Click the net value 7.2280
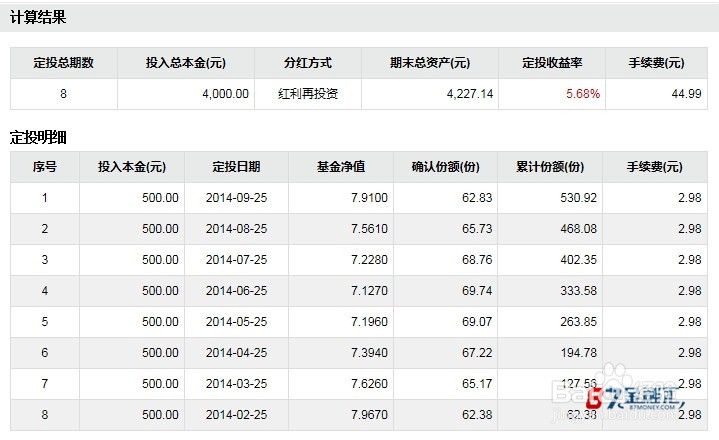The width and height of the screenshot is (719, 440). [x=370, y=260]
